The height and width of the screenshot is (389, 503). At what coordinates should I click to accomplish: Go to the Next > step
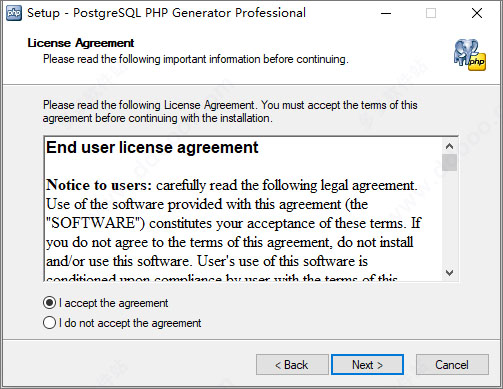[x=367, y=365]
